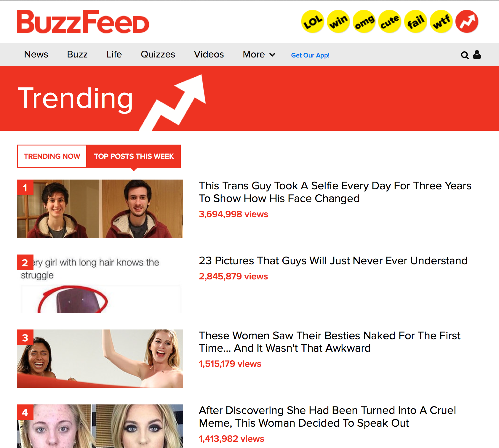
Task: Click the cute badge icon
Action: point(390,22)
